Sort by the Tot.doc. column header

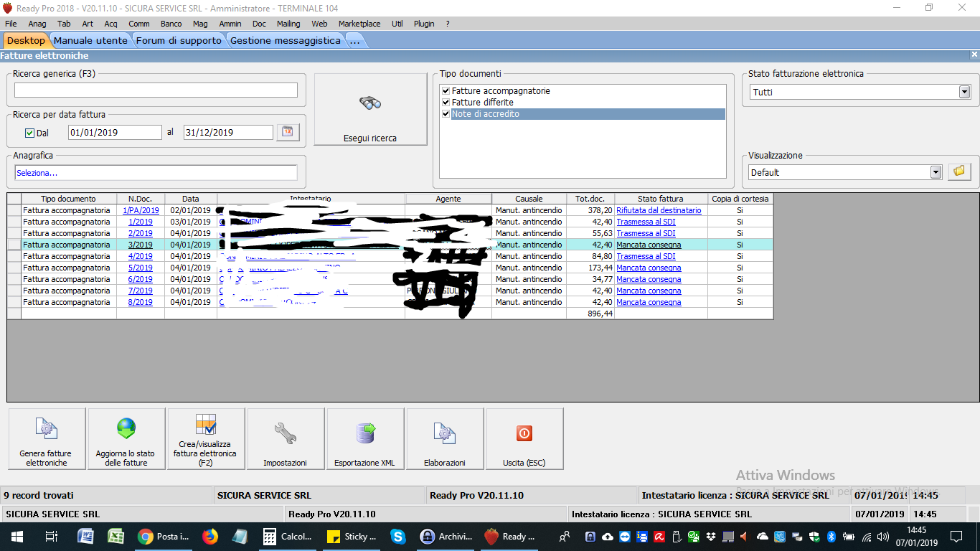(590, 199)
